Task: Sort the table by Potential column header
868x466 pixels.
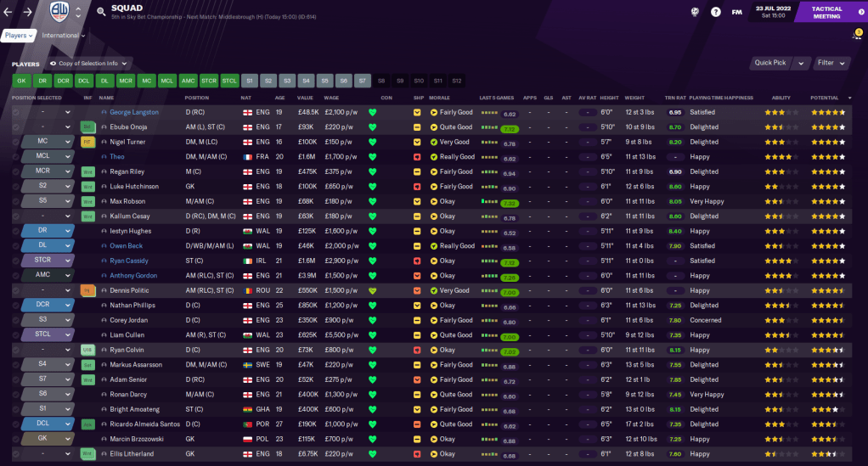Action: (x=824, y=98)
